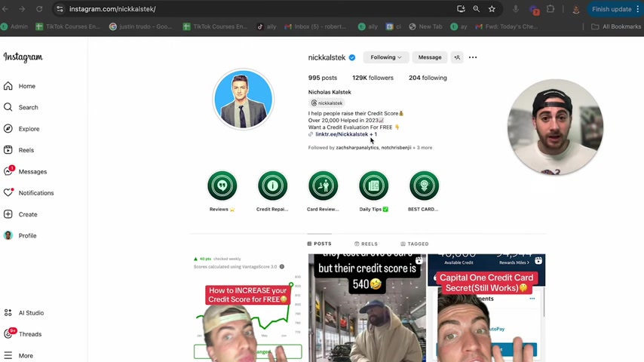Open Explore compass icon

tap(8, 129)
